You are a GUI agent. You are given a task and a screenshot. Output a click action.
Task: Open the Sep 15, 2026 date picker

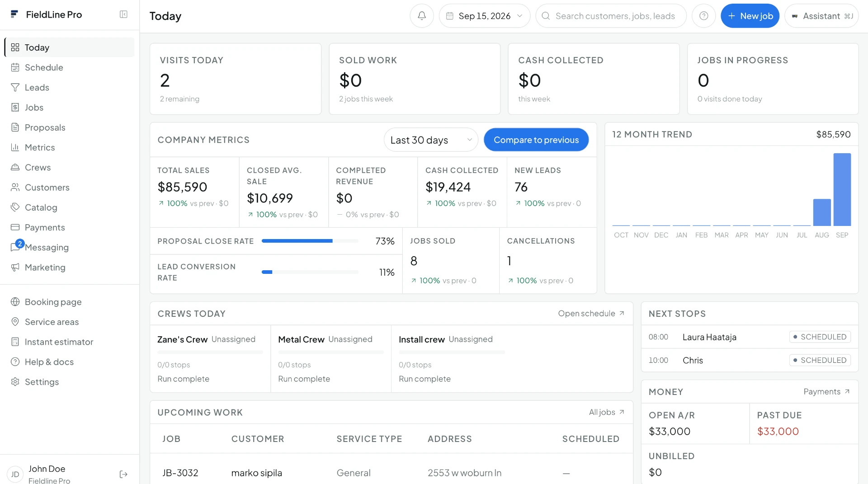click(484, 16)
